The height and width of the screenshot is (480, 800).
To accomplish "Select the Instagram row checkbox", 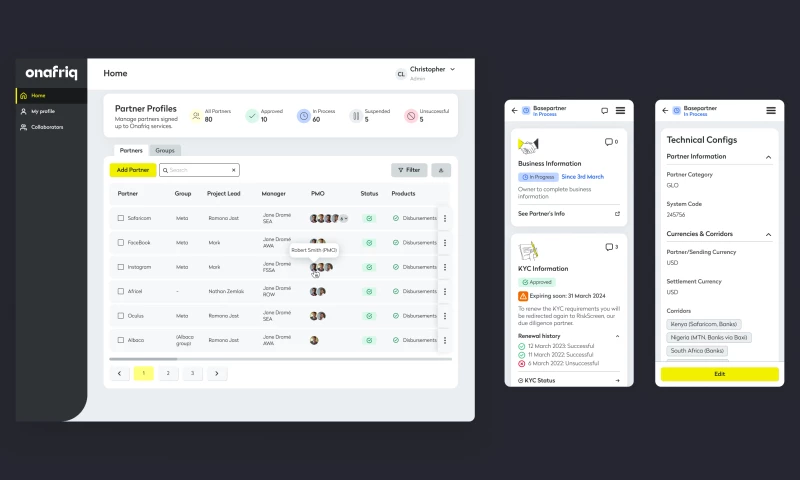I will (x=120, y=267).
